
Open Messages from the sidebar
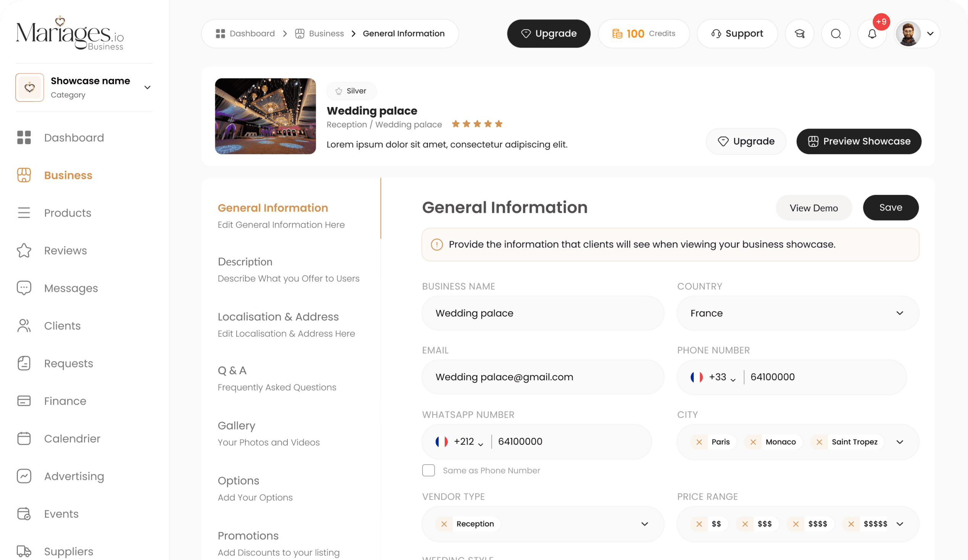click(71, 288)
